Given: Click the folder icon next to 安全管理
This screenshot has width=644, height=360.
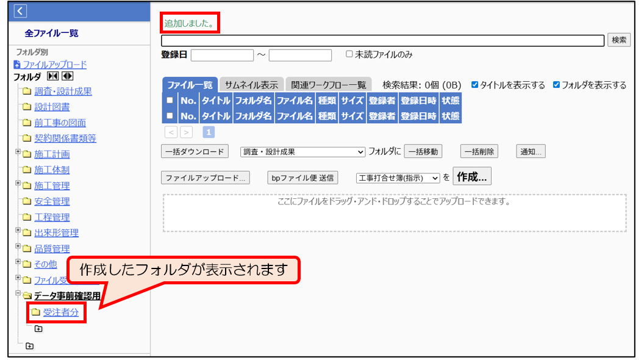Looking at the screenshot, I should click(x=27, y=201).
